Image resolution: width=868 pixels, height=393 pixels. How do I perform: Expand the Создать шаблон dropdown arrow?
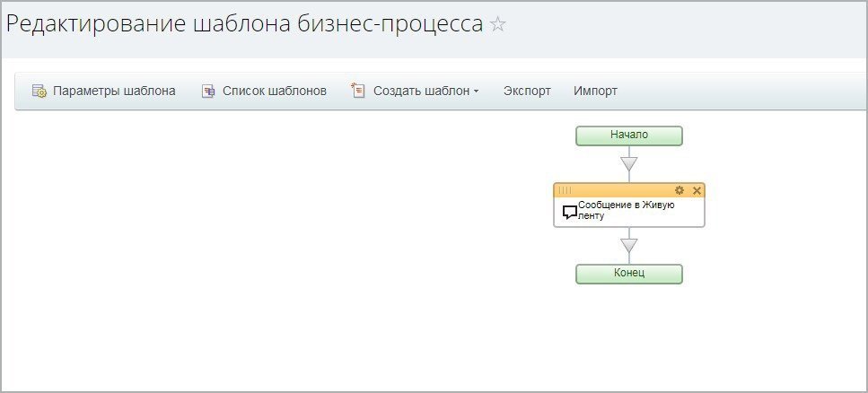[476, 92]
